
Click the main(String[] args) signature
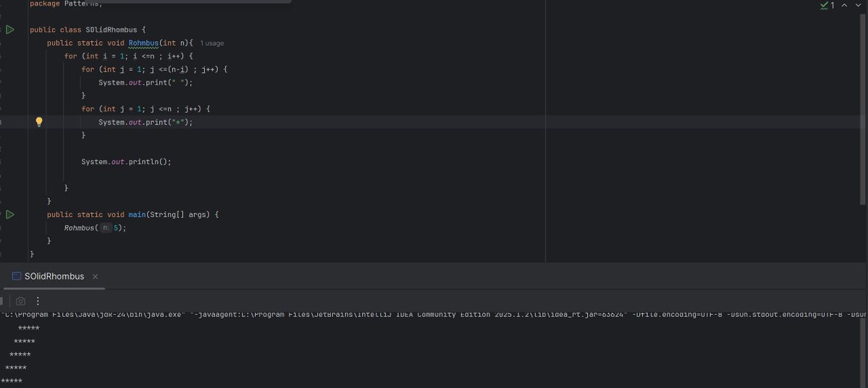pyautogui.click(x=169, y=215)
